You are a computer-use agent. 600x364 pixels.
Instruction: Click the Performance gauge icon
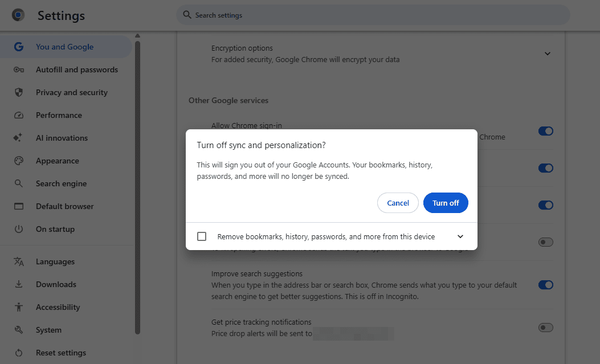tap(19, 115)
